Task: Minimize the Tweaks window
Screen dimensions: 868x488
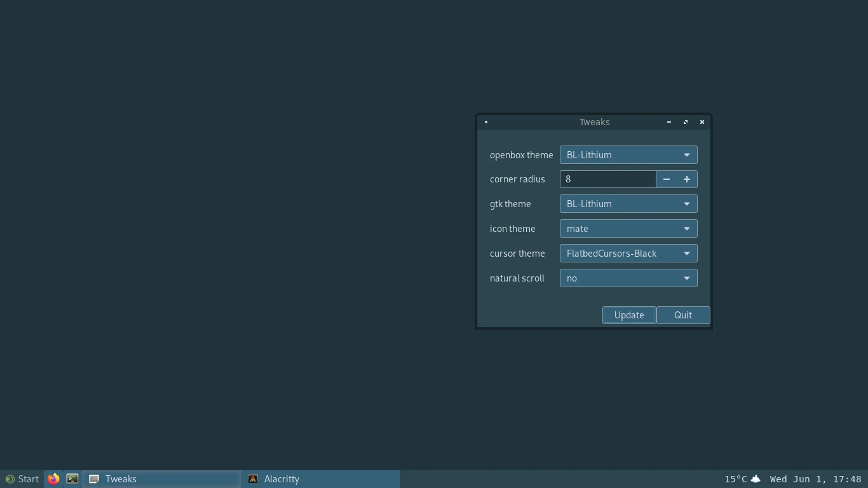Action: coord(669,122)
